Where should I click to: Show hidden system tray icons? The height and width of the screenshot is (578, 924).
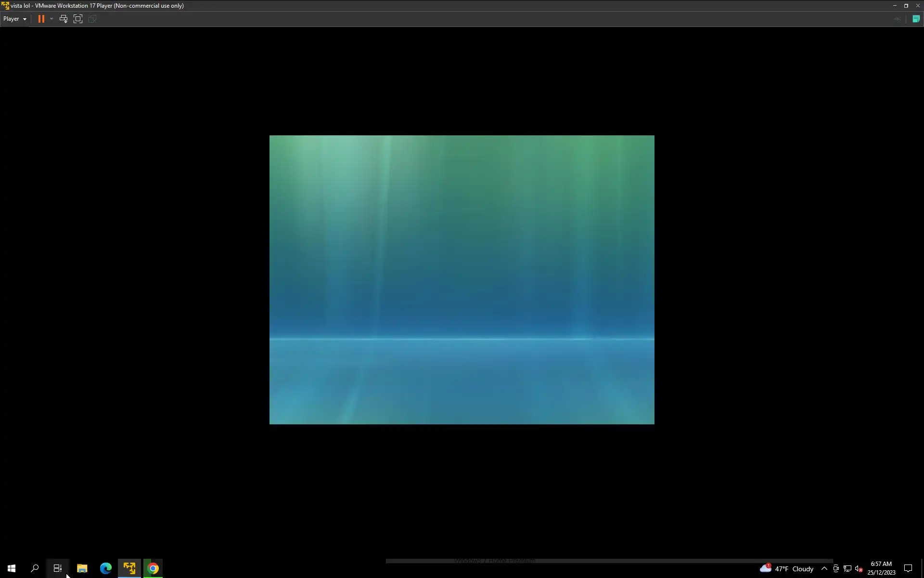click(824, 569)
